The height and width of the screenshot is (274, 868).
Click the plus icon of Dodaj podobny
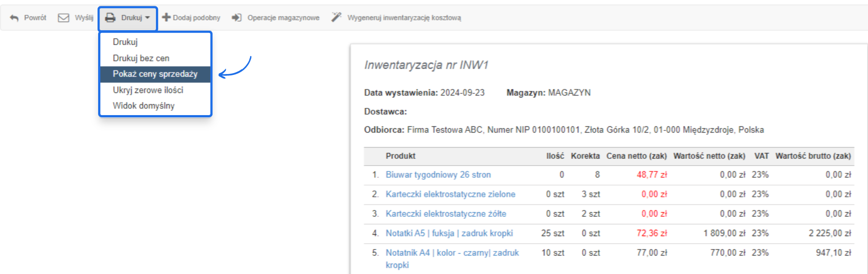point(166,17)
